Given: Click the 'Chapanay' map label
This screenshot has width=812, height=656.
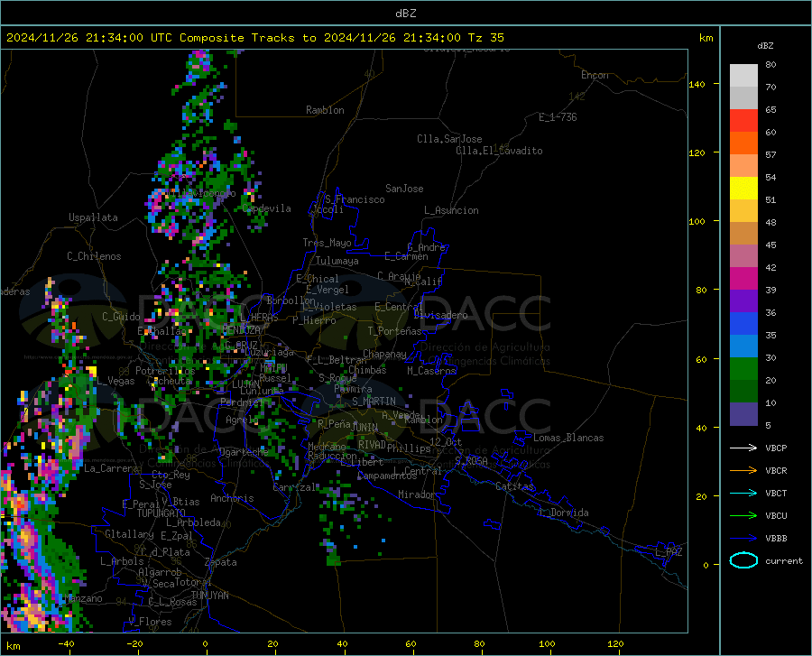Looking at the screenshot, I should [x=384, y=354].
